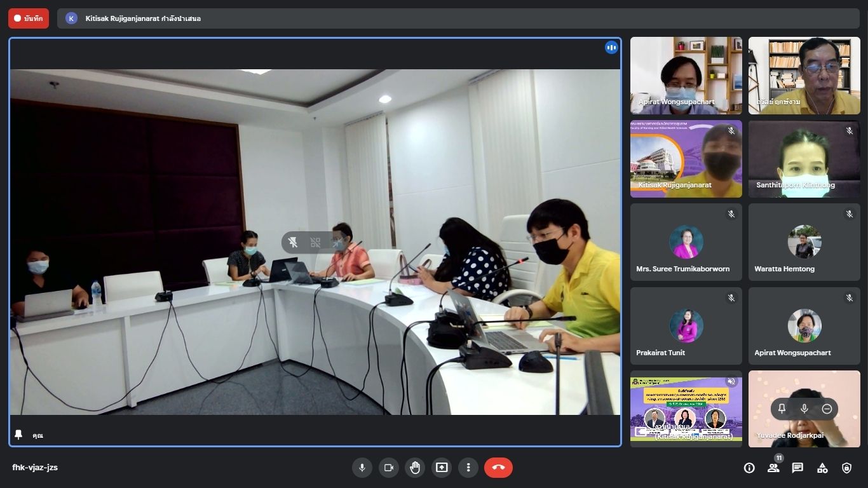The height and width of the screenshot is (488, 868).
Task: Raise your hand in the meeting
Action: point(415,468)
